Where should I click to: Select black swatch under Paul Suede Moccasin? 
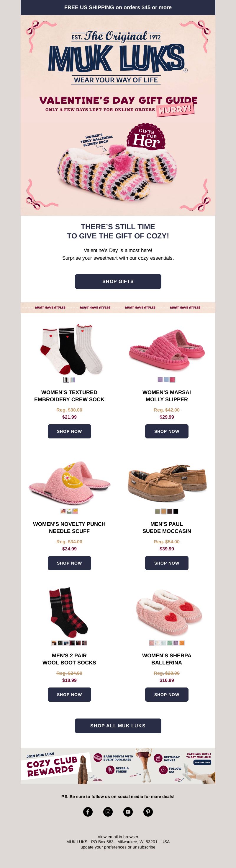176,511
